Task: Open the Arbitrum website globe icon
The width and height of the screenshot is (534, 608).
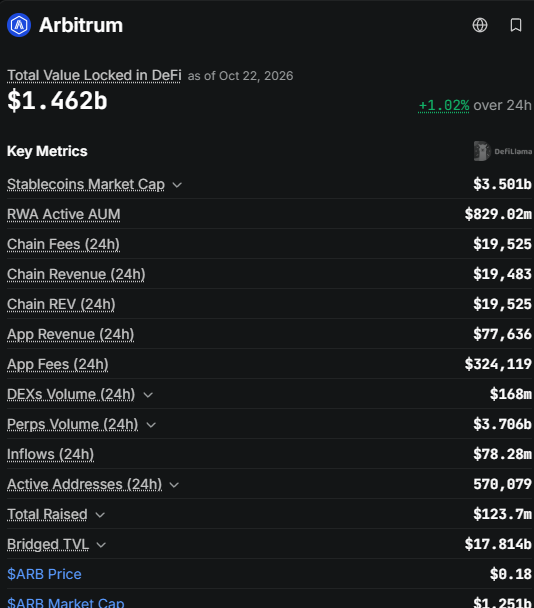Action: click(x=480, y=25)
